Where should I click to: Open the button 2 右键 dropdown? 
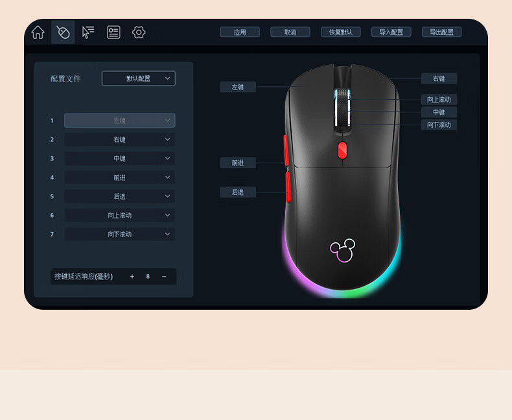pos(119,139)
